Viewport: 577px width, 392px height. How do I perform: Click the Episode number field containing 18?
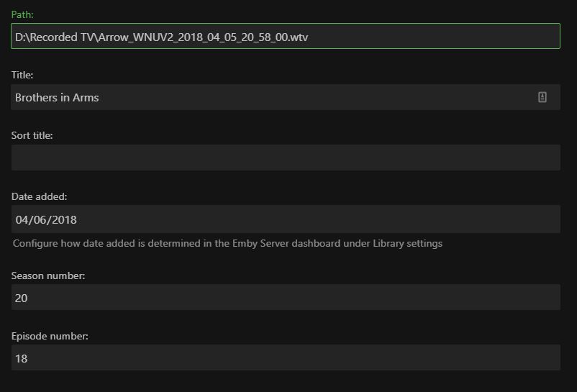286,357
